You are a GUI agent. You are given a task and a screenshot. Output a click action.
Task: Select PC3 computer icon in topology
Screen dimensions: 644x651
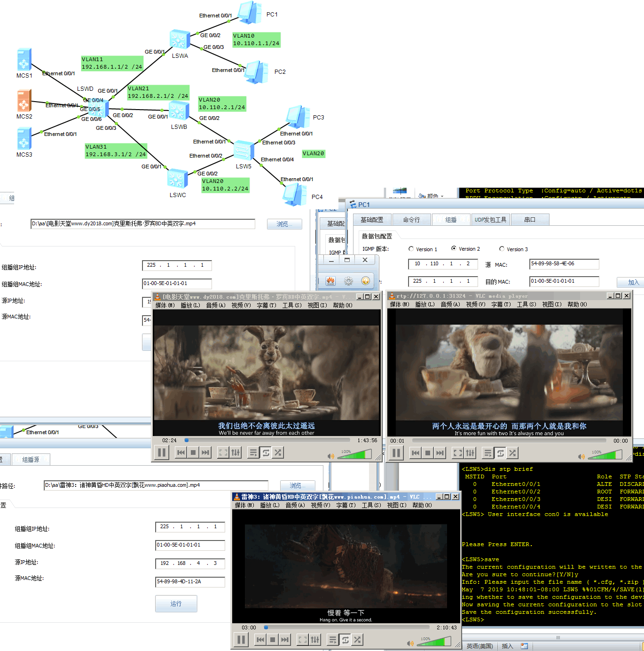point(298,118)
